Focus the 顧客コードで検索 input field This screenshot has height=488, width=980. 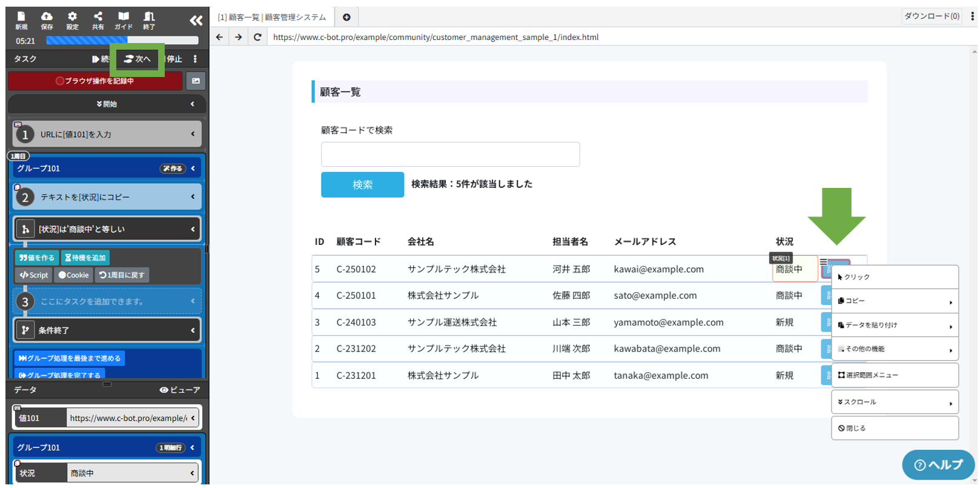(450, 154)
